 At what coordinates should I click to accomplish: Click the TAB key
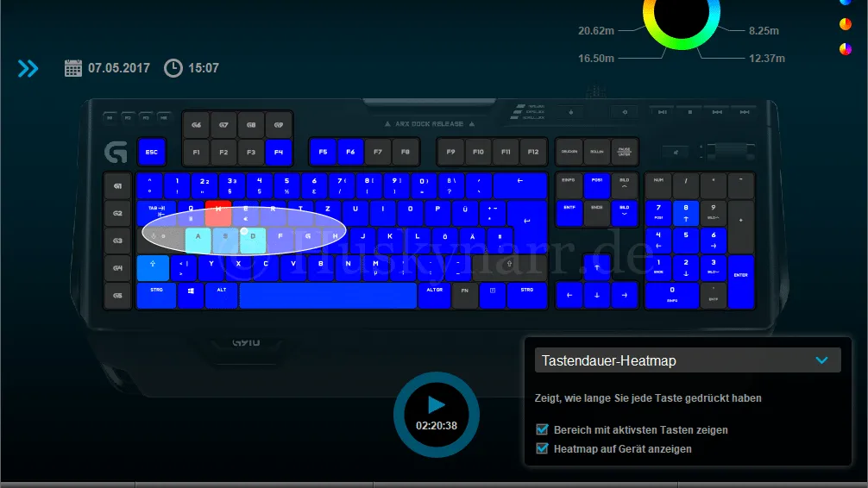(157, 213)
